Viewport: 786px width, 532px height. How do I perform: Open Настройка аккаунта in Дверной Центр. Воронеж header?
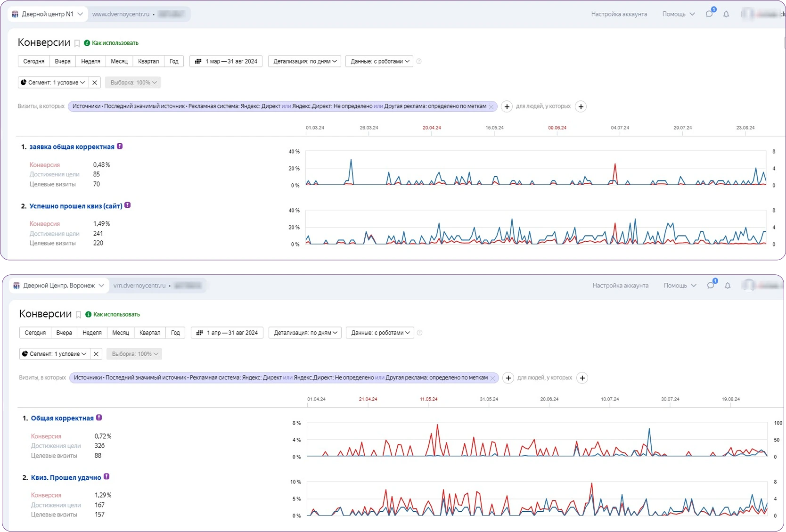pos(621,286)
